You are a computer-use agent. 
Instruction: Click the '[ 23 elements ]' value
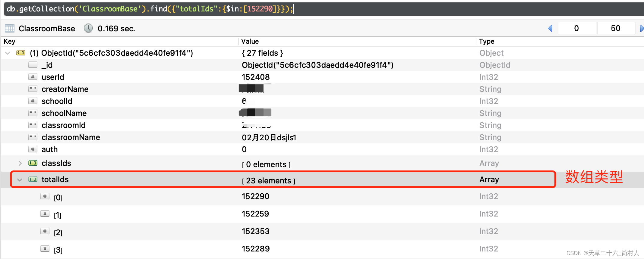pyautogui.click(x=268, y=181)
